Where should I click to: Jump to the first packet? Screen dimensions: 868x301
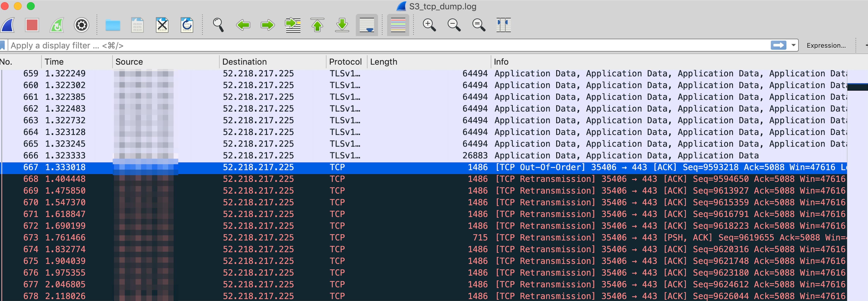317,25
